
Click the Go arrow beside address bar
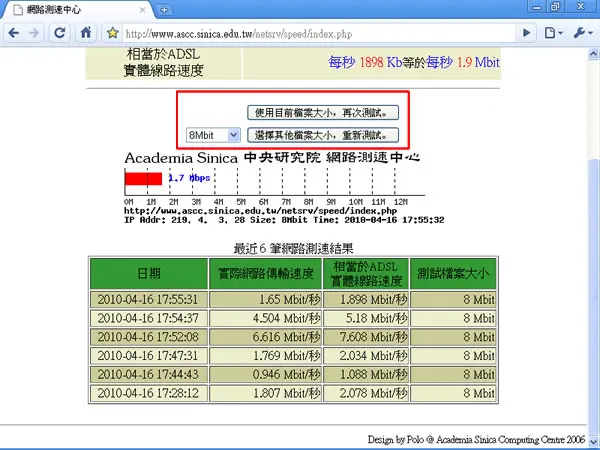pyautogui.click(x=527, y=33)
